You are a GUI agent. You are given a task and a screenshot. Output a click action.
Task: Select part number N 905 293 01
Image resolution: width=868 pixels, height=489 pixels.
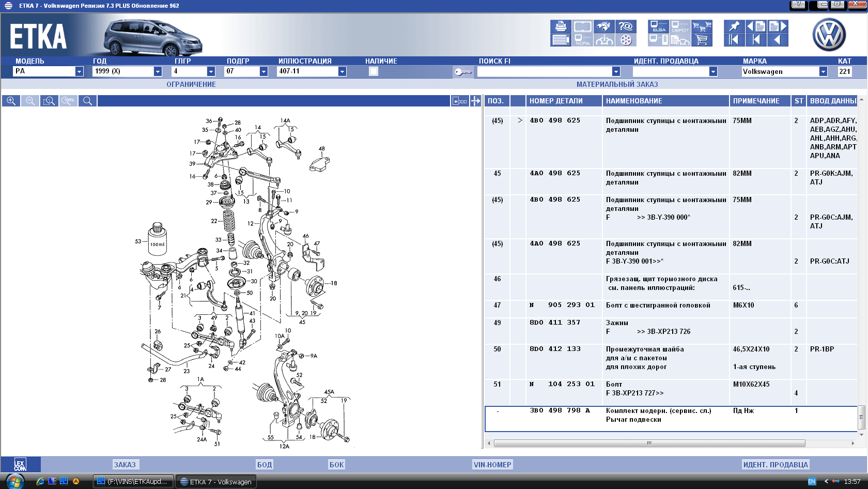coord(562,305)
